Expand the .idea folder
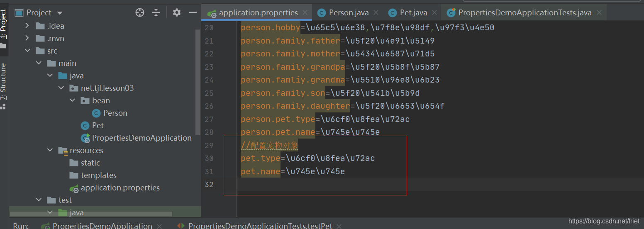 [27, 26]
